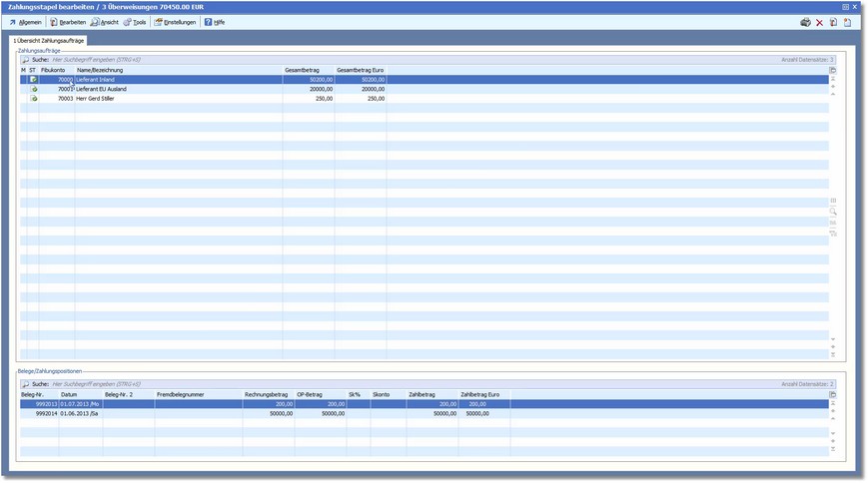Click column chooser icon of Belege table

pyautogui.click(x=833, y=394)
